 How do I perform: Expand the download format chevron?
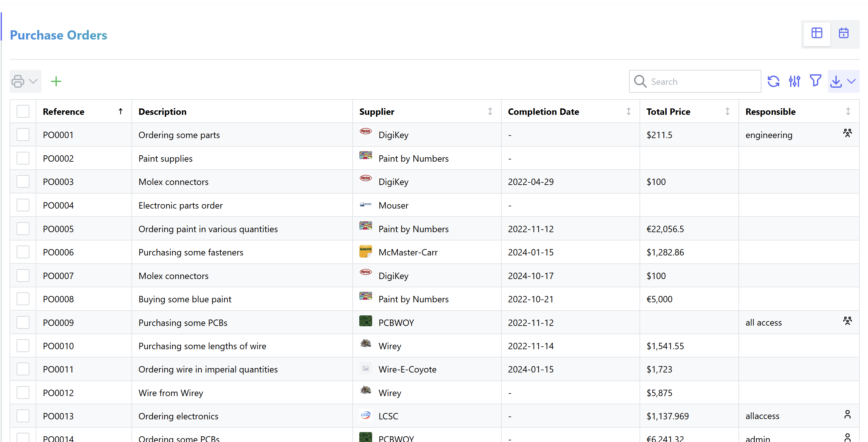pos(852,81)
